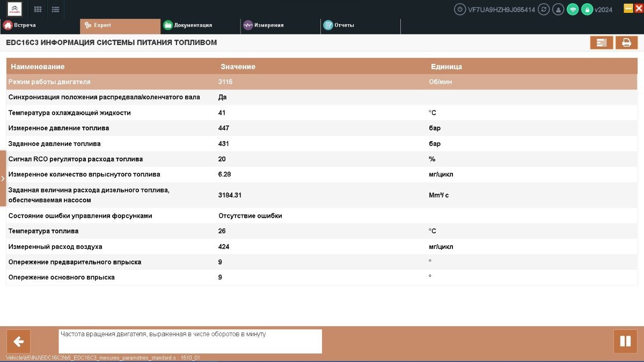Switch to list view icon

[x=55, y=9]
